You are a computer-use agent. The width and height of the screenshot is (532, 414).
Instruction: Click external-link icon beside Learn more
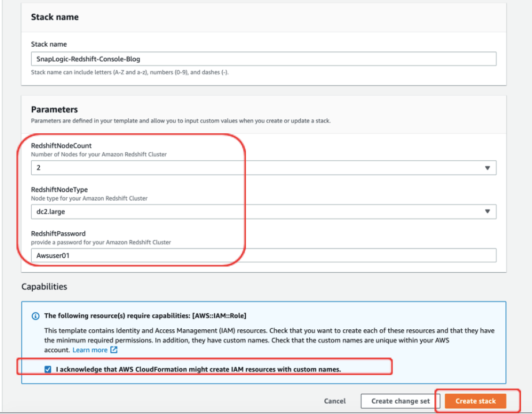(114, 349)
